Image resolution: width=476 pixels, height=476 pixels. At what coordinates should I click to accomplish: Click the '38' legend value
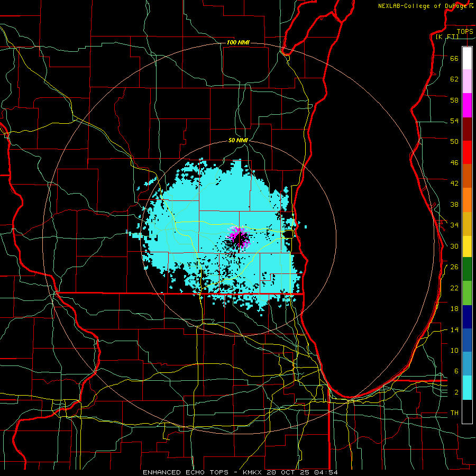click(x=454, y=204)
